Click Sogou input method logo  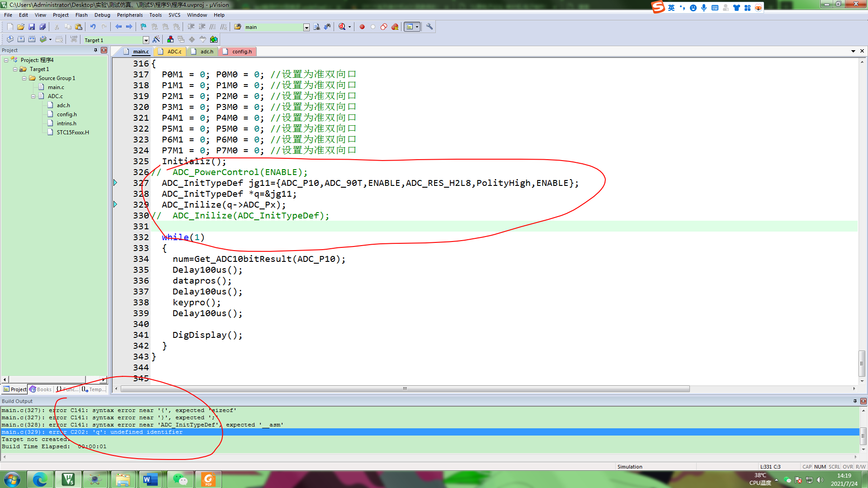click(x=658, y=7)
